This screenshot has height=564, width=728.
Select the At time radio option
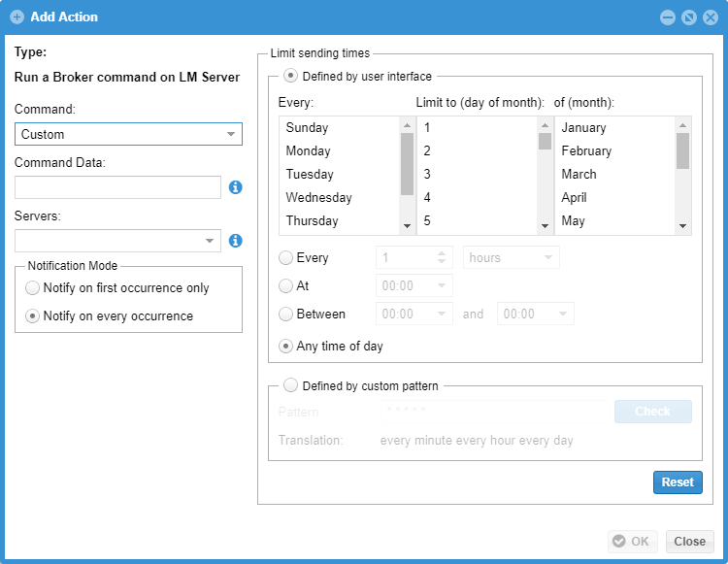tap(285, 286)
